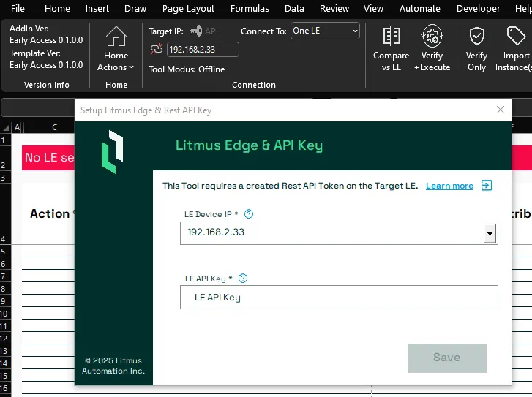Image resolution: width=532 pixels, height=397 pixels.
Task: Open the View ribbon tab
Action: [373, 9]
